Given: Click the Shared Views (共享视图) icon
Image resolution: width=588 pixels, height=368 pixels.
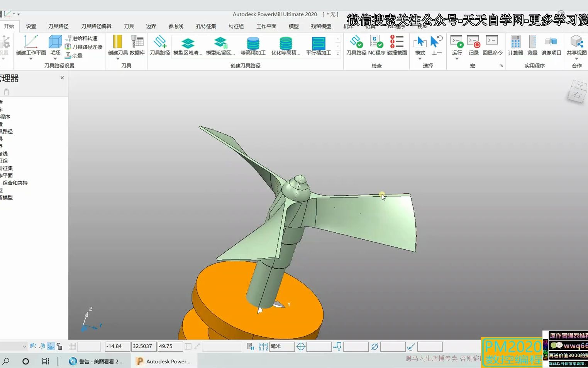Looking at the screenshot, I should (x=576, y=42).
